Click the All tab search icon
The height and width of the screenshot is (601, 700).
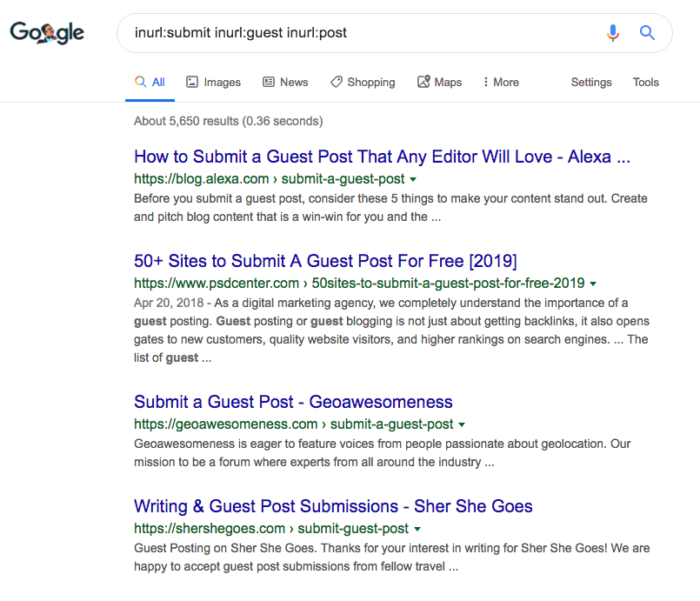tap(140, 81)
